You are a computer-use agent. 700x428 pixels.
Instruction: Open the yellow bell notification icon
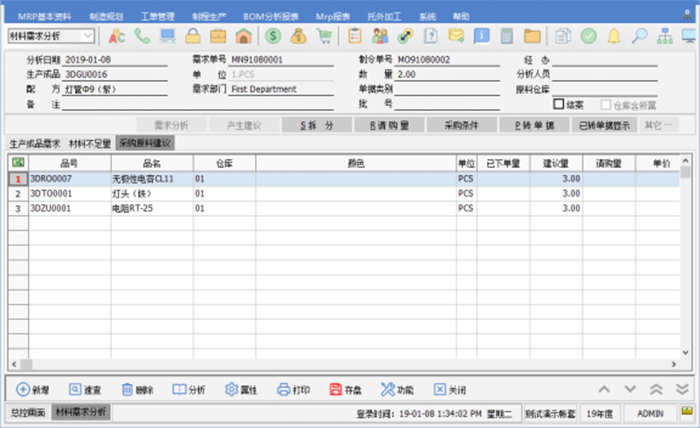[x=614, y=36]
